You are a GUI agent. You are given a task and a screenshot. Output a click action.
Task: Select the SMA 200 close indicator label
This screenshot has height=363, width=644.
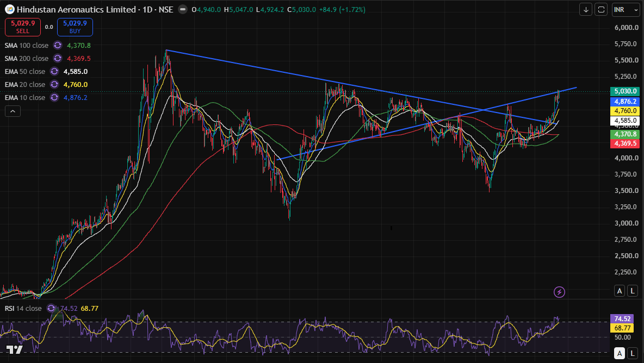27,58
